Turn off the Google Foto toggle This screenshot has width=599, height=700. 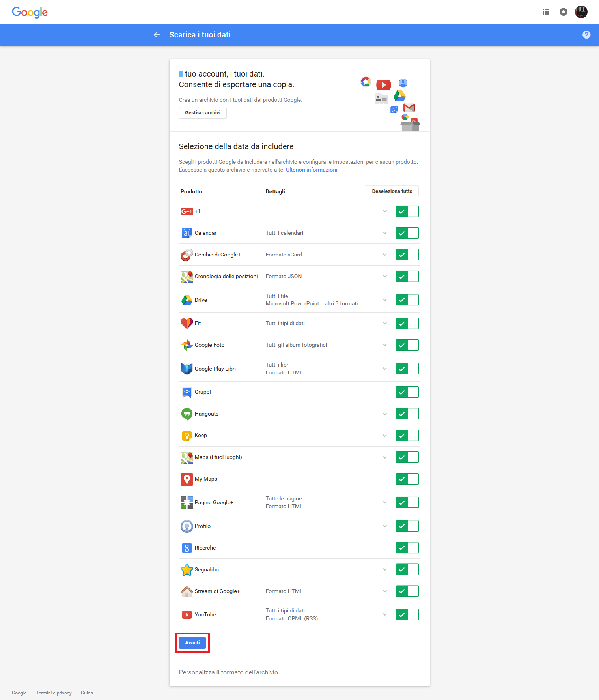[x=407, y=345]
